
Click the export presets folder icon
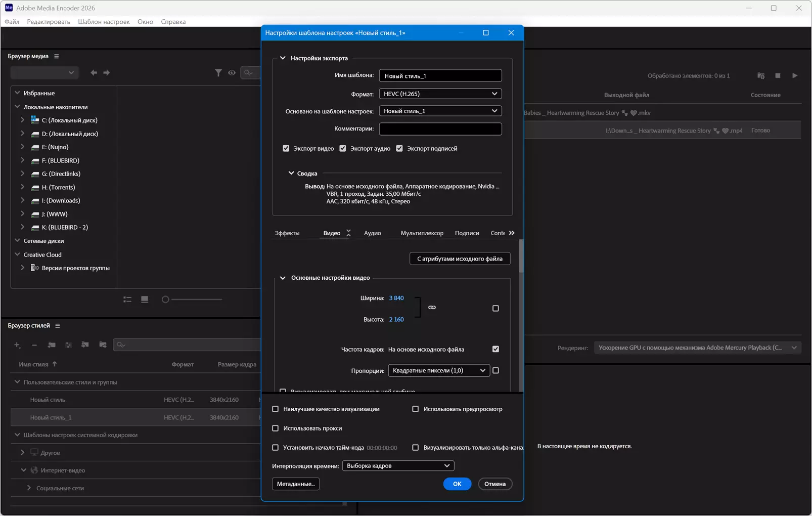(x=103, y=345)
